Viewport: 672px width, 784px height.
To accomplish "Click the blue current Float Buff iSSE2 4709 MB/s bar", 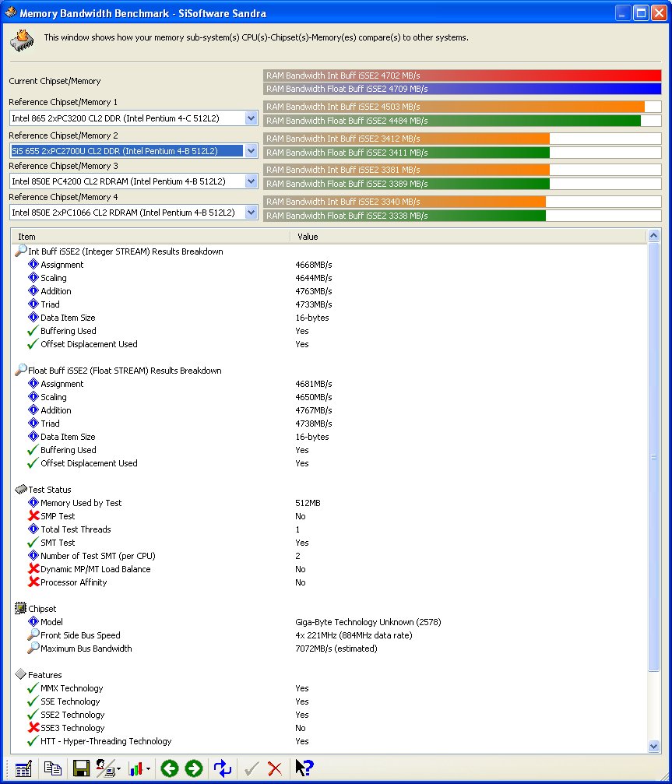I will (x=462, y=89).
